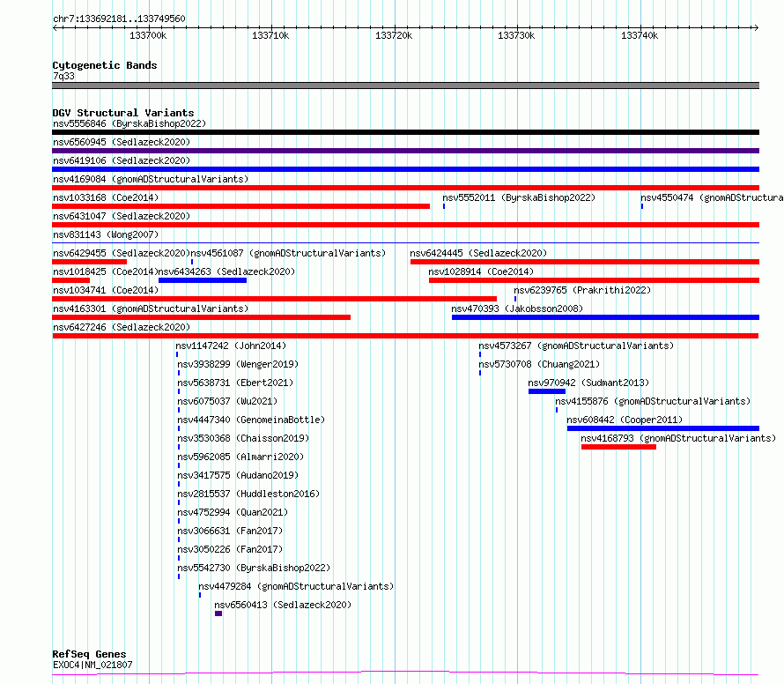Select nsv6427246 (Sedlazeck2020) label
This screenshot has height=684, width=784.
(x=122, y=327)
